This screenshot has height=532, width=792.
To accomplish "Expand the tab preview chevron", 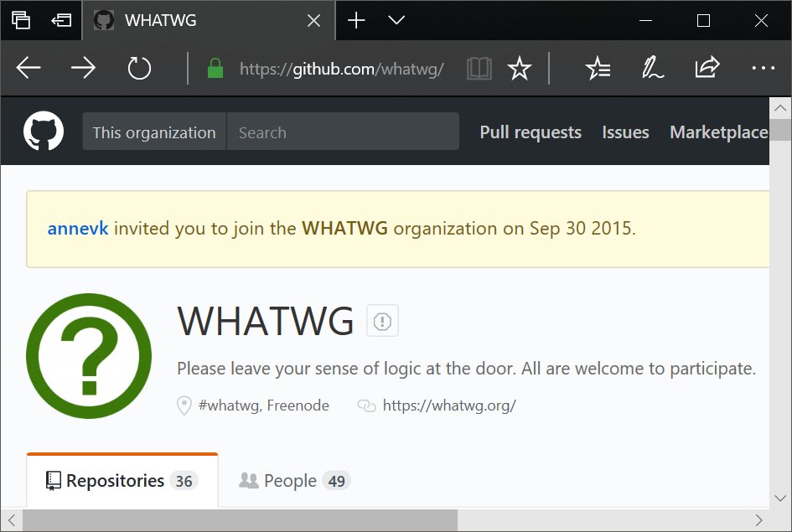I will click(397, 20).
